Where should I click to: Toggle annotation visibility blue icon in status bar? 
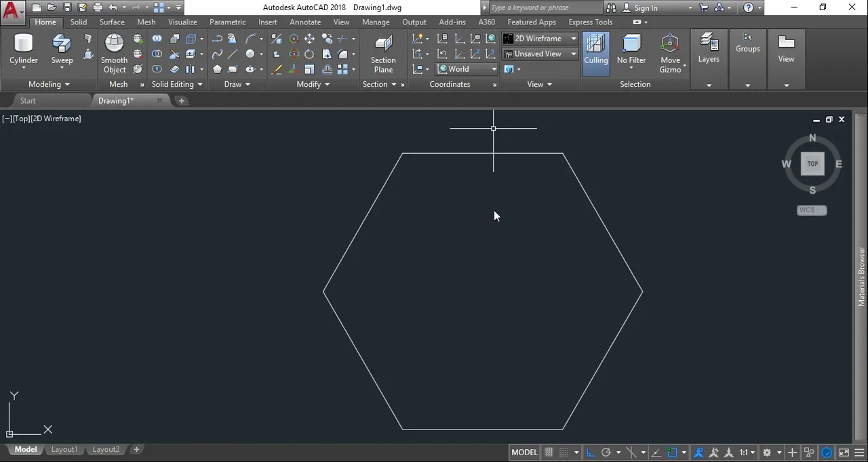point(698,453)
